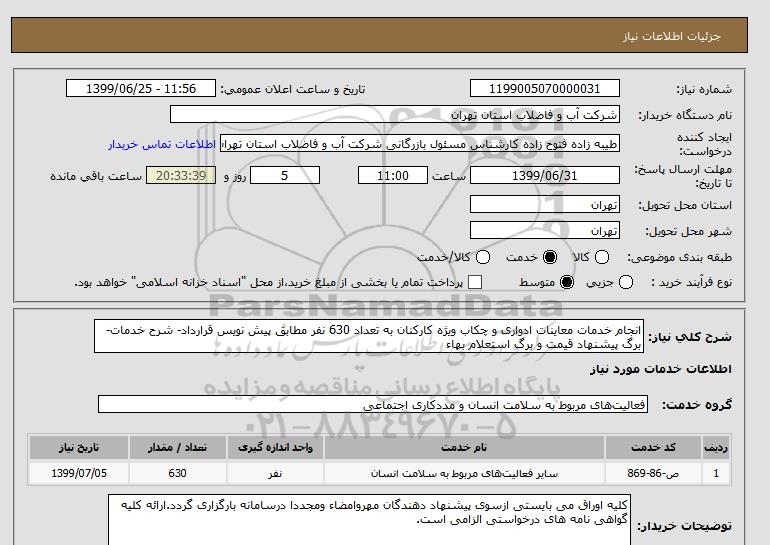Image resolution: width=770 pixels, height=545 pixels.
Task: Click the need date cell 1399/07/05
Action: (x=79, y=473)
